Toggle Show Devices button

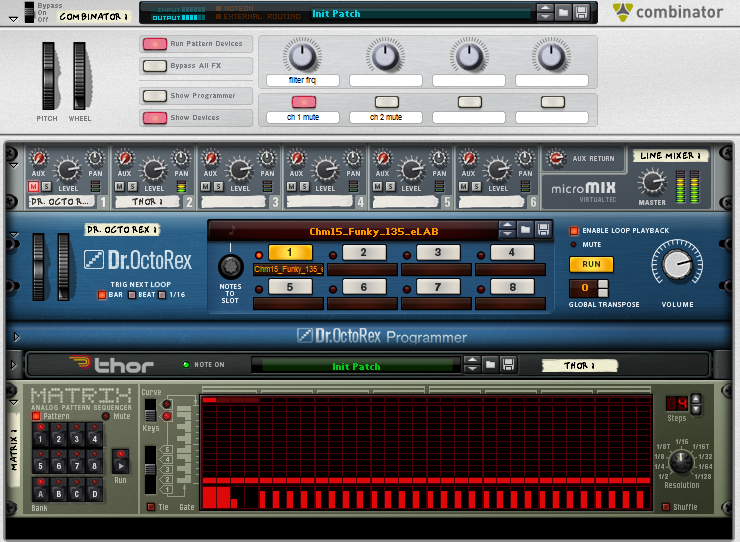[155, 118]
